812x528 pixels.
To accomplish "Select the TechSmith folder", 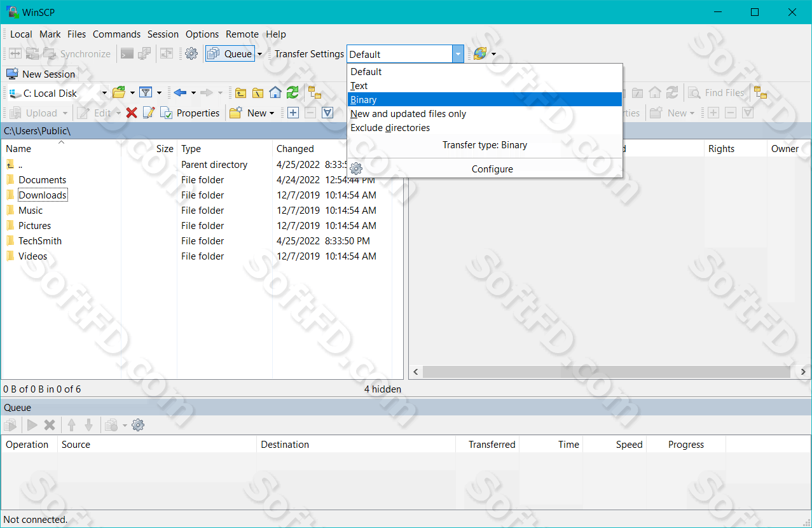I will [x=40, y=241].
